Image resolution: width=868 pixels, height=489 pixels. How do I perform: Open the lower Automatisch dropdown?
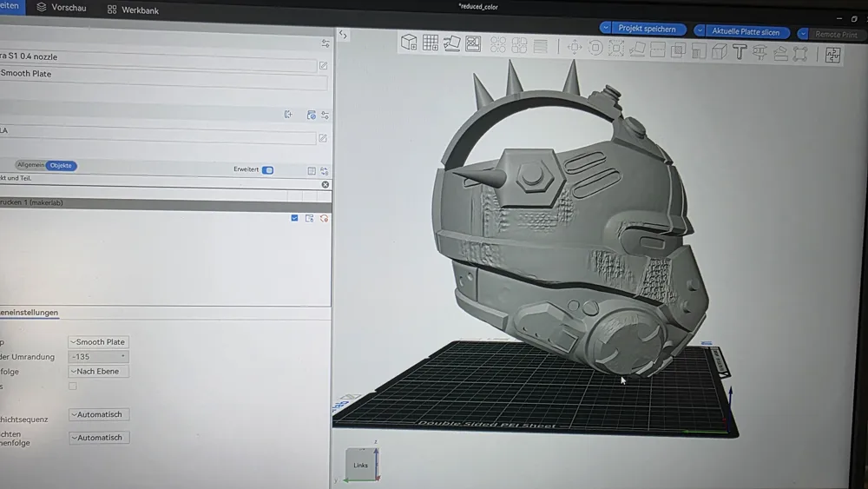click(99, 438)
